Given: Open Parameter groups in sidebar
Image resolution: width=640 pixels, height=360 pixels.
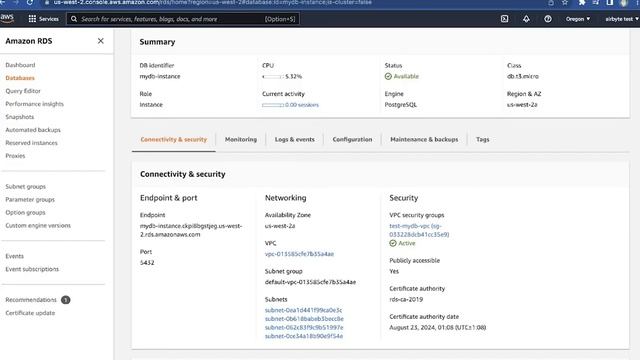Looking at the screenshot, I should click(30, 200).
